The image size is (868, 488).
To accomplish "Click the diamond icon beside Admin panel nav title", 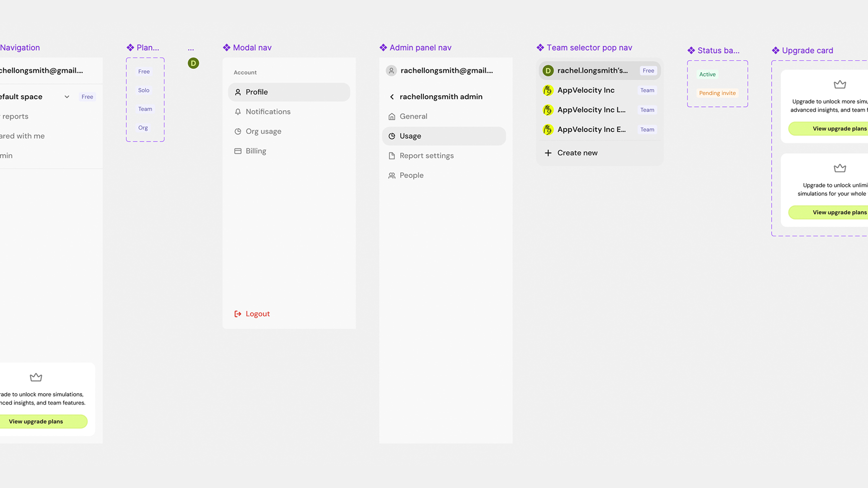I will click(383, 48).
